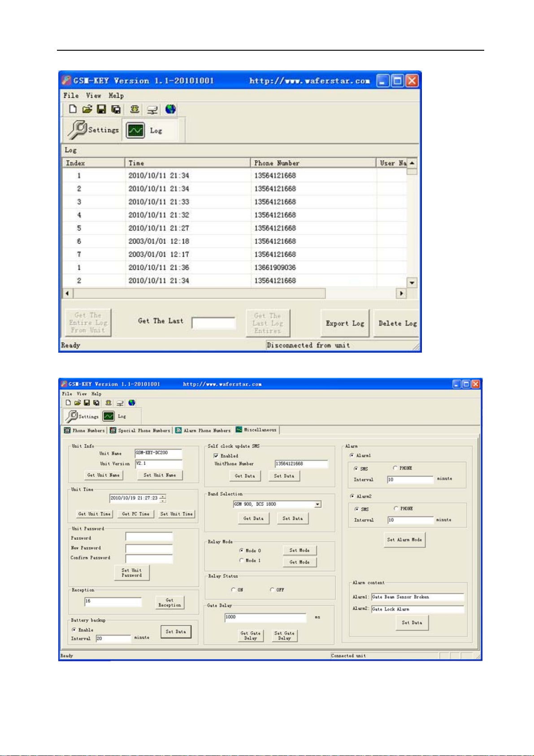This screenshot has width=534, height=756.
Task: Open Help menu in Log window
Action: click(116, 96)
